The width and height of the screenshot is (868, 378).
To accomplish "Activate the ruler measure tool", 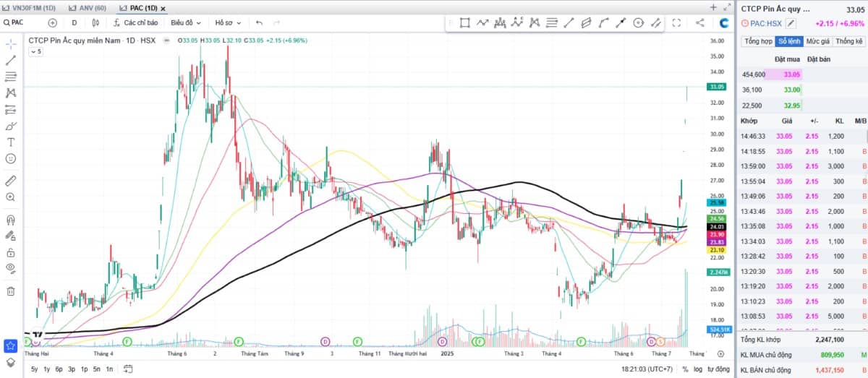I will click(x=11, y=180).
